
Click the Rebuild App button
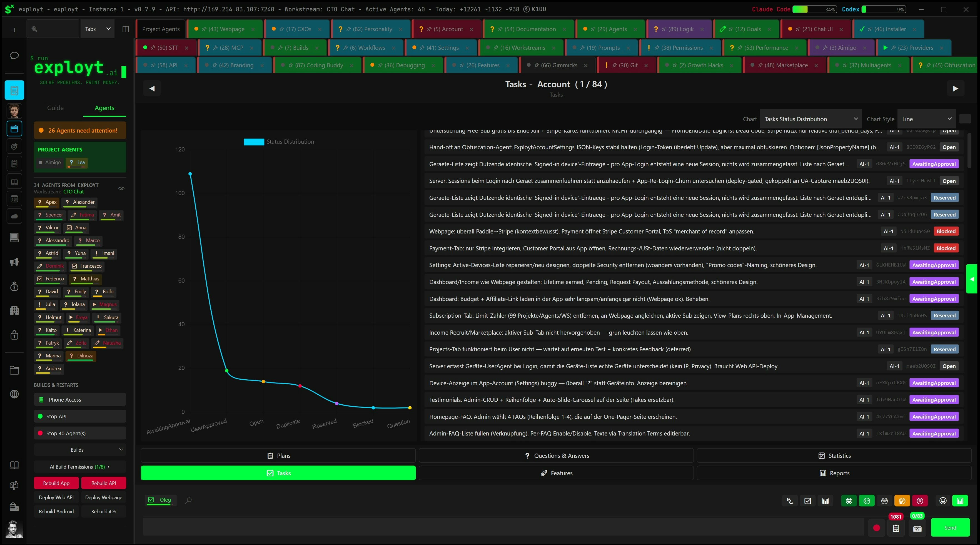click(x=56, y=483)
